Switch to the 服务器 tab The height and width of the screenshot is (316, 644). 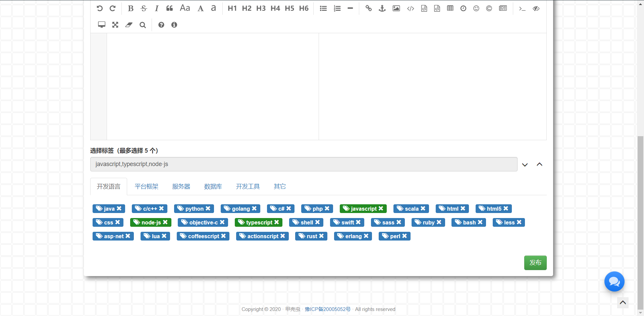(x=181, y=187)
